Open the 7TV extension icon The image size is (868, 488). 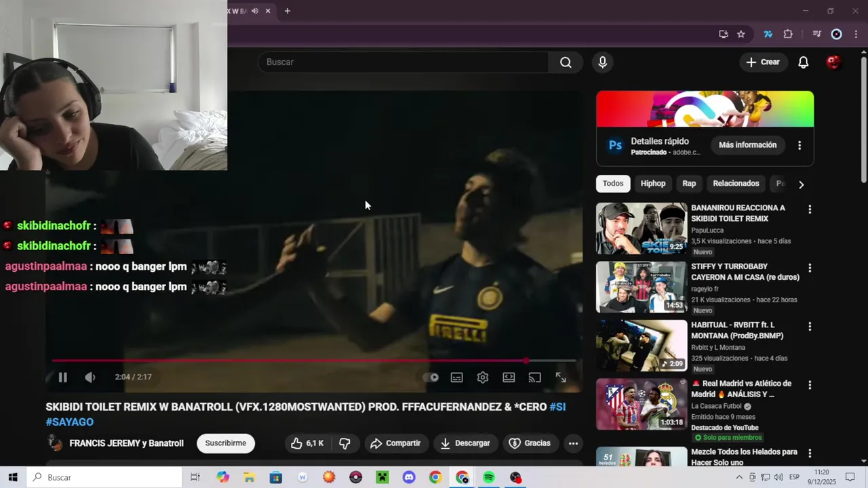click(x=768, y=34)
